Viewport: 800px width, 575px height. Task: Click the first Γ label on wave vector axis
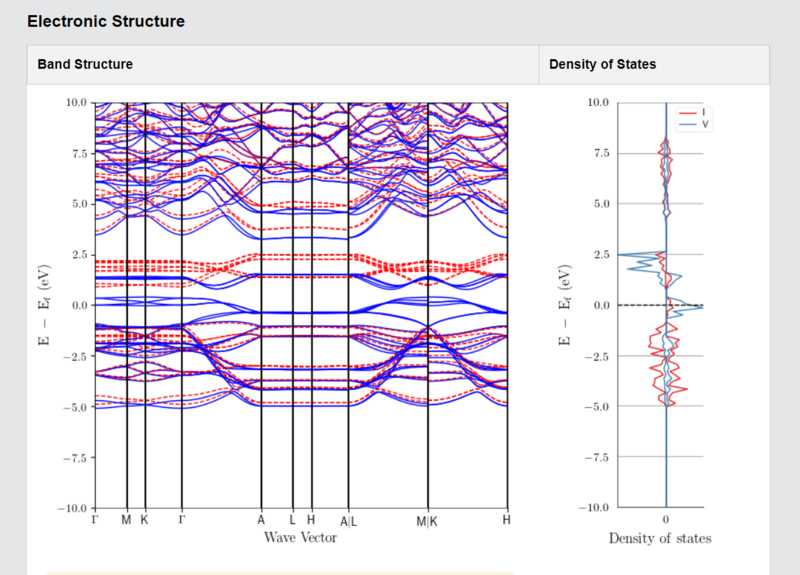tap(95, 520)
